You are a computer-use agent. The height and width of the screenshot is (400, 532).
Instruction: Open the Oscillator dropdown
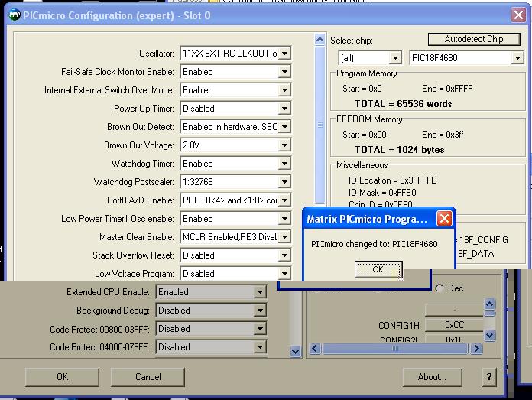[x=284, y=54]
